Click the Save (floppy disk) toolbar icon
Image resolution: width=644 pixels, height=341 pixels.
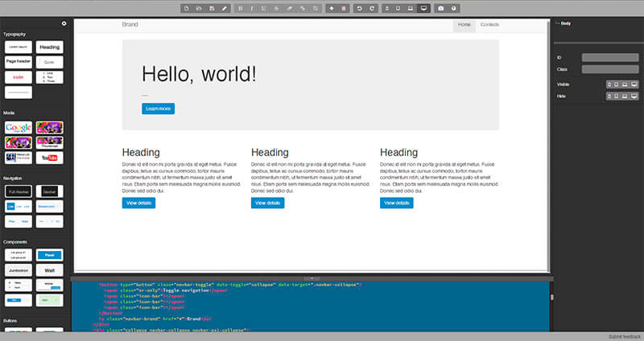tap(212, 9)
